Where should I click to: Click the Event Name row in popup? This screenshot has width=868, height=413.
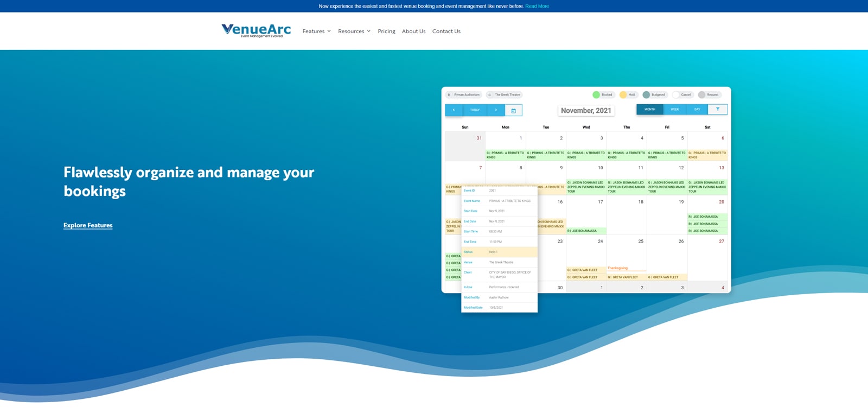pyautogui.click(x=499, y=201)
